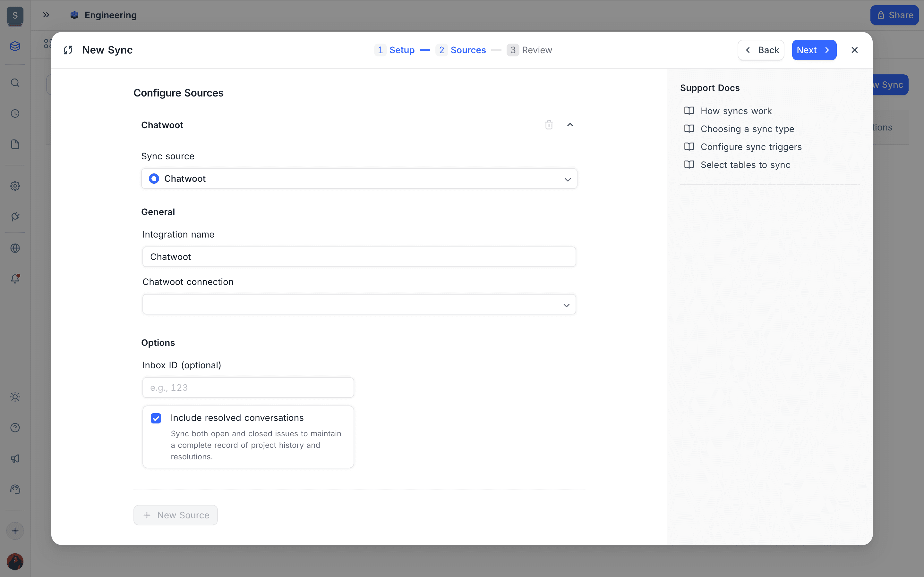Click the Next button
The image size is (924, 577).
click(814, 50)
